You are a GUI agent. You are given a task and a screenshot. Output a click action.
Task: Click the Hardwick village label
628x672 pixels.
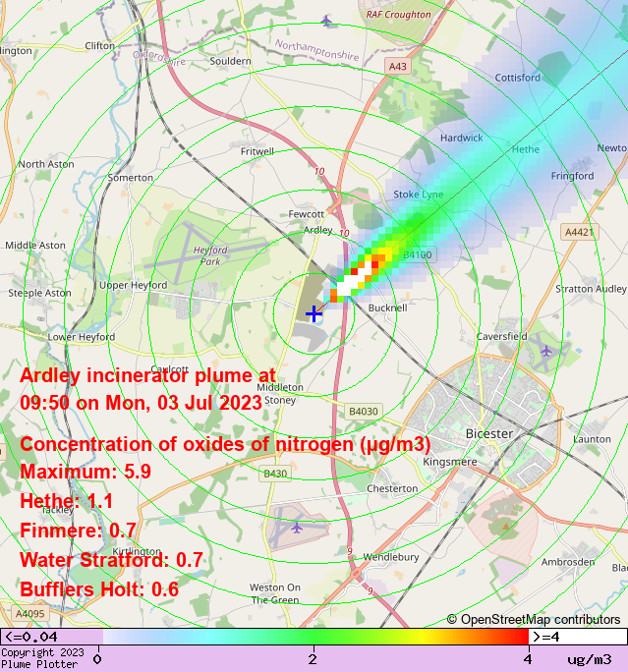[x=461, y=138]
